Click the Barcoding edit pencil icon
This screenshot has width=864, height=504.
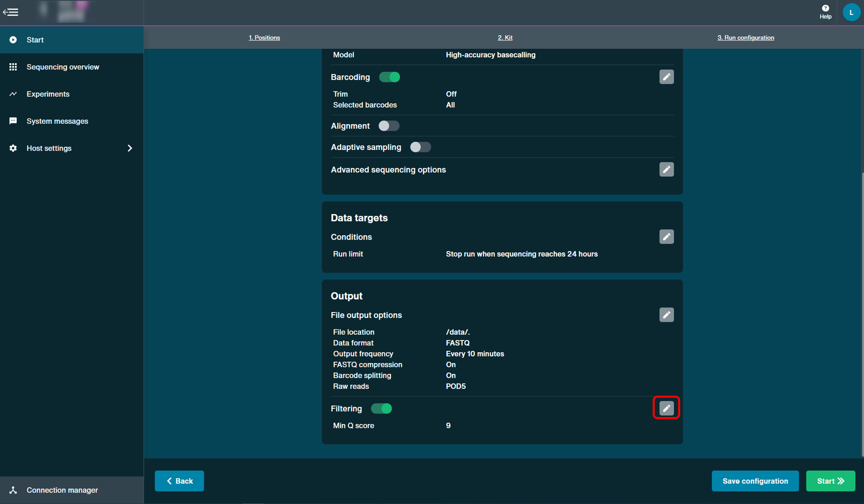click(667, 77)
